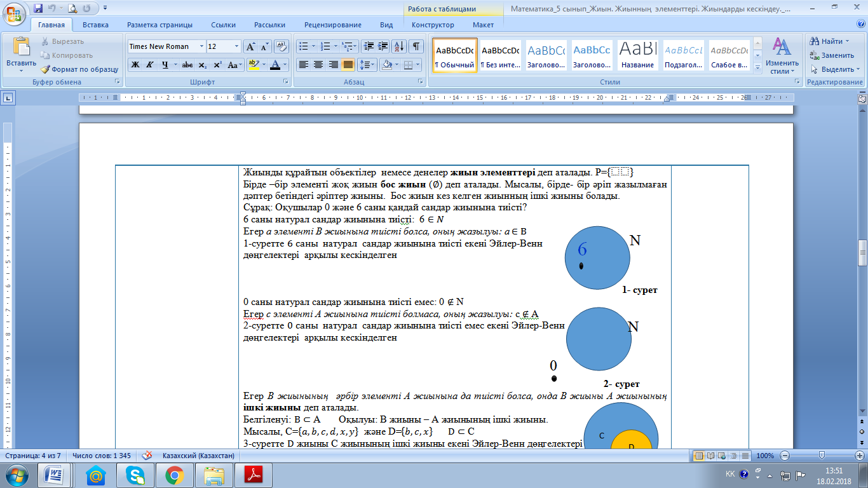
Task: Toggle Underline formatting
Action: pyautogui.click(x=165, y=65)
